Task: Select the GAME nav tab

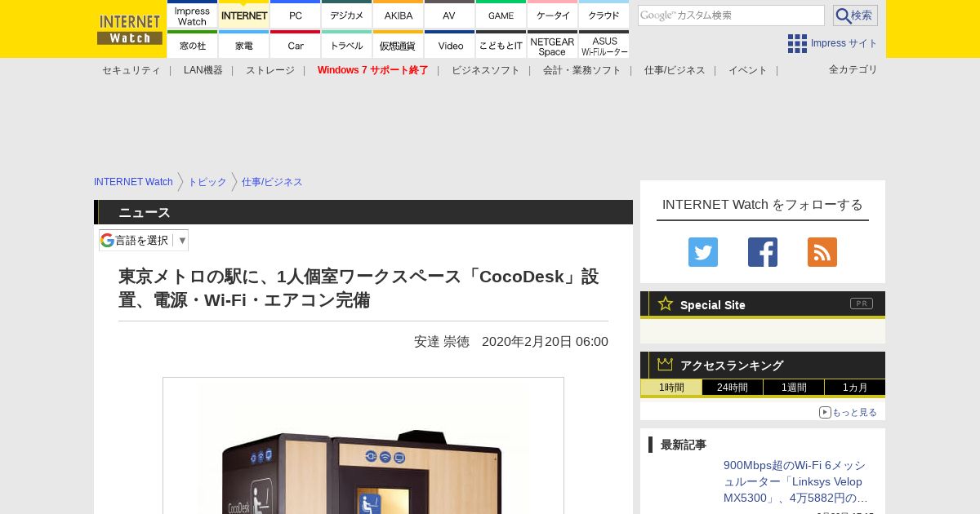Action: [x=501, y=15]
